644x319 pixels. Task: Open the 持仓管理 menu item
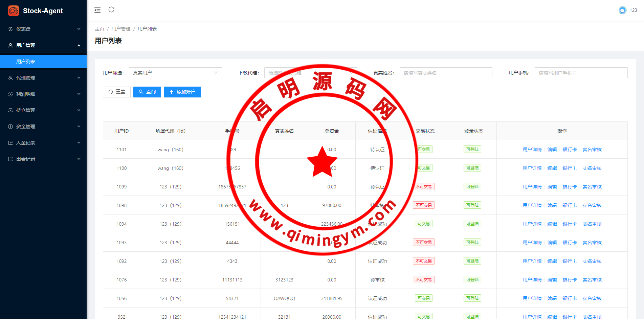point(26,110)
